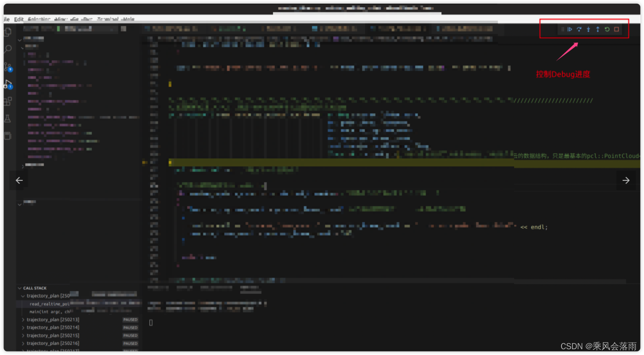This screenshot has width=644, height=355.
Task: Click the green Restart debug icon
Action: click(607, 29)
